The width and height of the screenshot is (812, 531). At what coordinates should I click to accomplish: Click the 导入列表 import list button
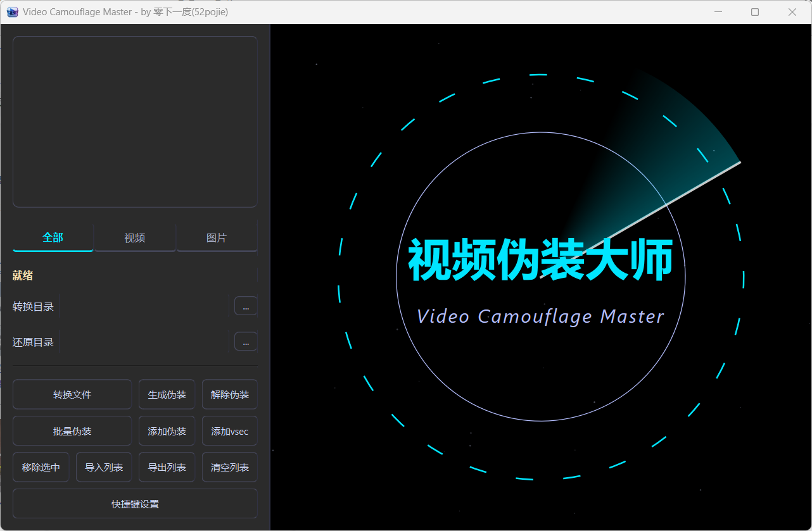[x=103, y=466]
